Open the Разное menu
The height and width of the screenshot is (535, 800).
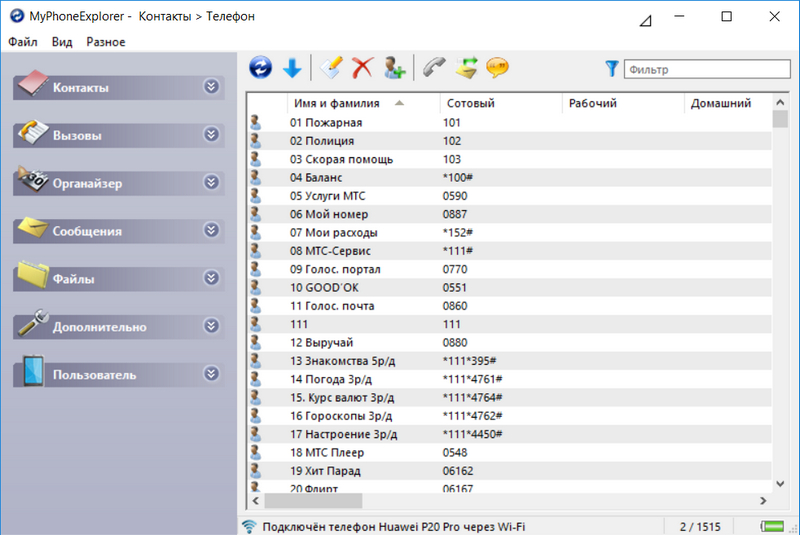point(106,42)
